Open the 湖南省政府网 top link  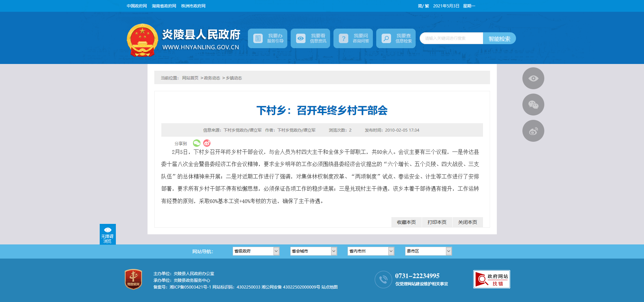click(x=164, y=6)
